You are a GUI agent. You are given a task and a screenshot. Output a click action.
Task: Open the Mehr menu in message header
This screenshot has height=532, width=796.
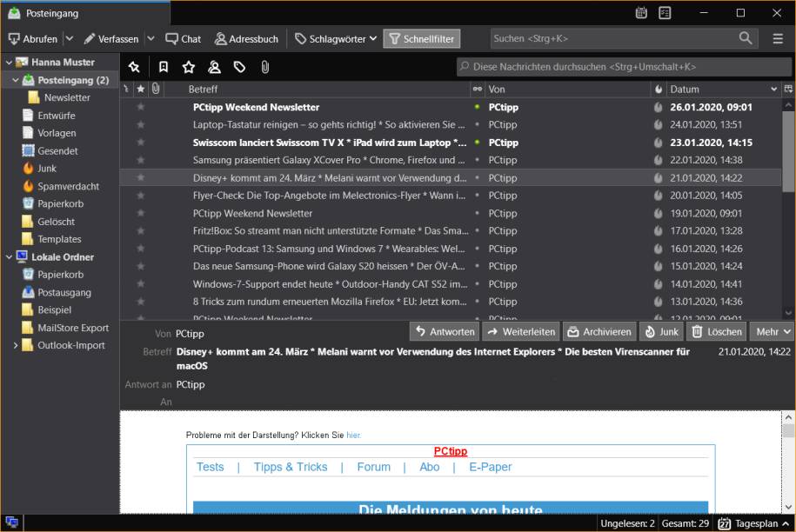tap(769, 331)
